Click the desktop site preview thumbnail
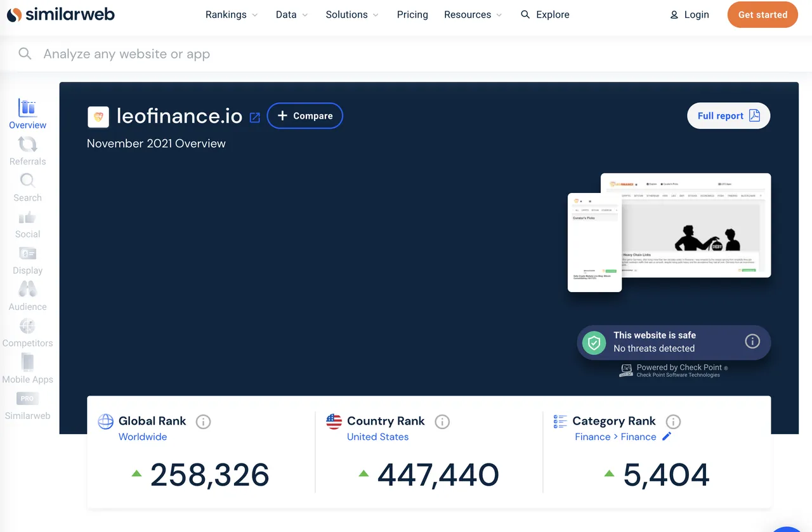Screen dimensions: 812x532 (697, 225)
